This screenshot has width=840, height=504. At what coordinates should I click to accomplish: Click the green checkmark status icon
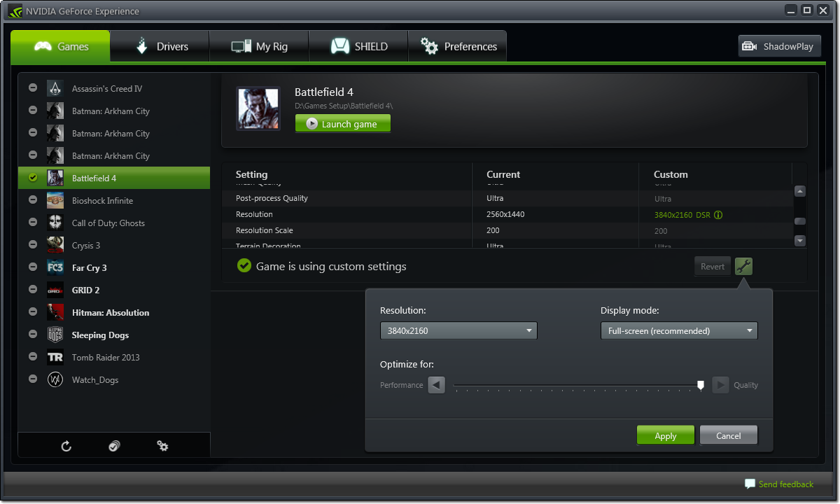click(x=244, y=266)
